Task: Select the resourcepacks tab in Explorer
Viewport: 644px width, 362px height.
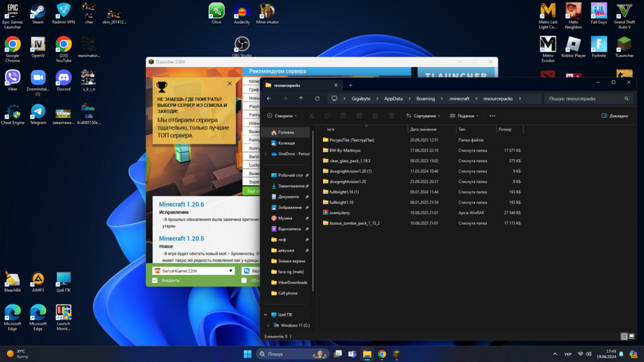Action: [301, 86]
